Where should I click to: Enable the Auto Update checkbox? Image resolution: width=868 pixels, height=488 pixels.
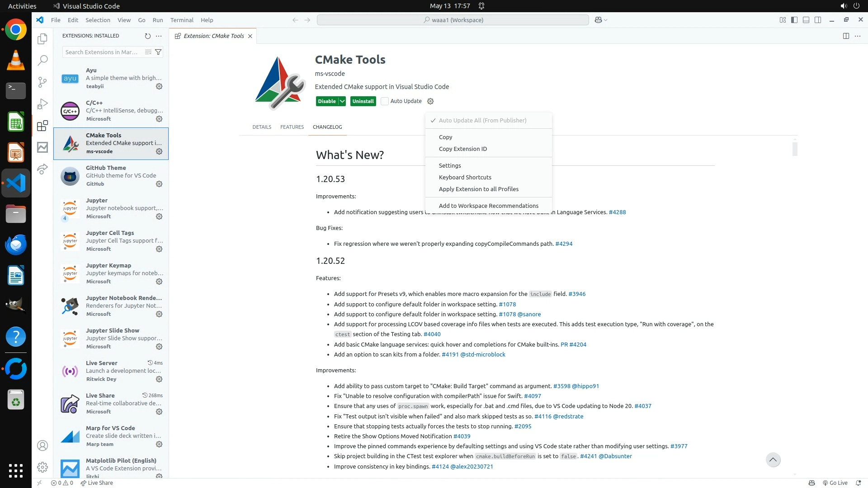(385, 101)
